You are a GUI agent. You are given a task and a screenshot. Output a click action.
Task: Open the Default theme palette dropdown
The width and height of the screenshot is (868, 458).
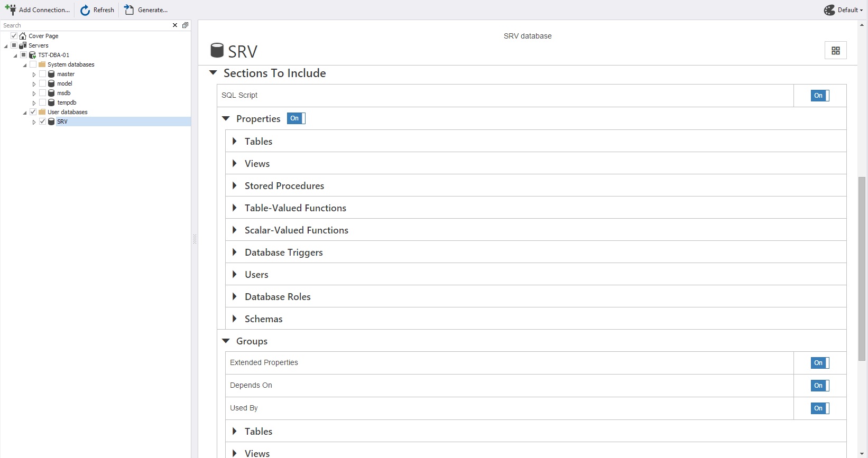pos(843,10)
